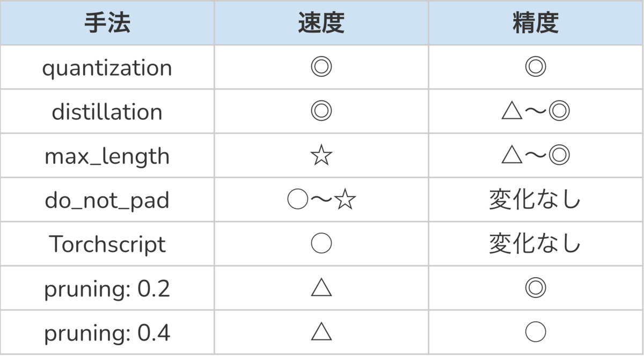Click the triangle in pruning: 0.2 speed
Image resolution: width=644 pixels, height=356 pixels.
tap(321, 288)
